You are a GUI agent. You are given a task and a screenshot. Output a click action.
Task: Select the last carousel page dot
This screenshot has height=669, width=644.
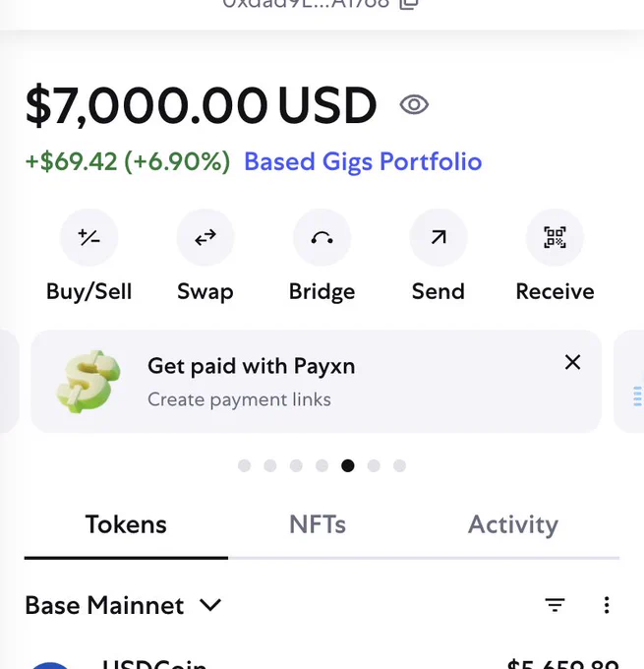coord(399,465)
